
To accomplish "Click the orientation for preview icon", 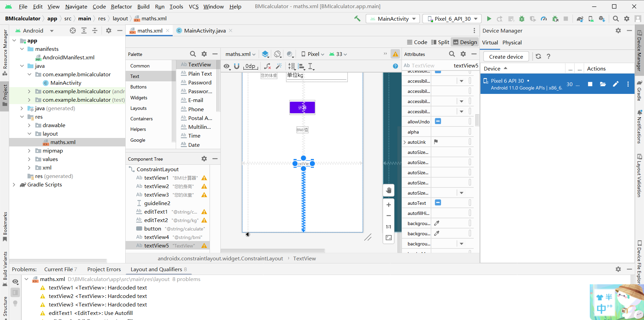I will [x=278, y=54].
